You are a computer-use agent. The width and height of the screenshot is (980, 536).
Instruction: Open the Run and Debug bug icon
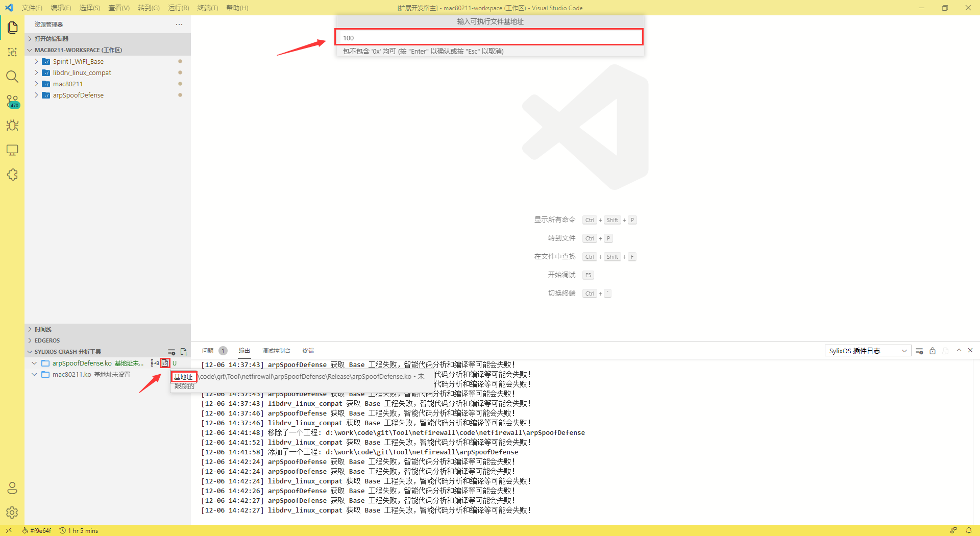click(12, 126)
